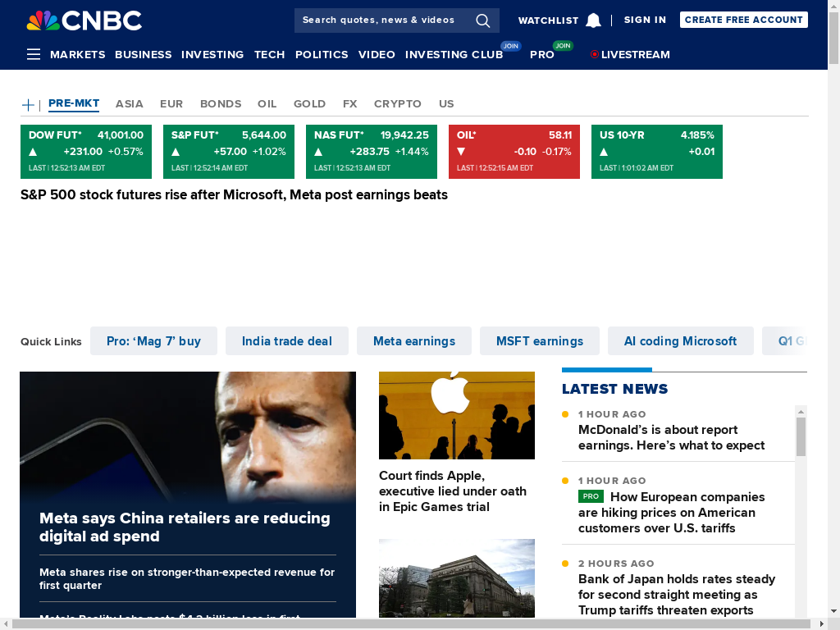The width and height of the screenshot is (840, 630).
Task: Switch to the BONDS market tab
Action: tap(221, 104)
